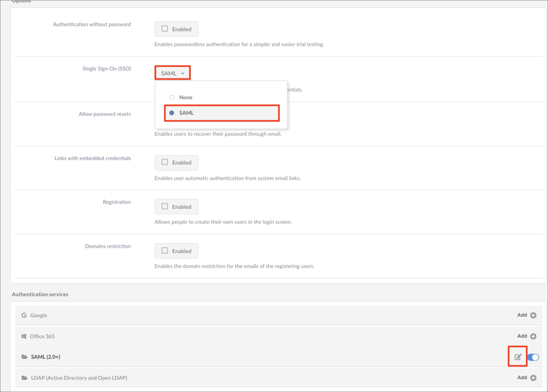Click the plus icon in Office 365 row
The image size is (548, 392).
point(533,336)
